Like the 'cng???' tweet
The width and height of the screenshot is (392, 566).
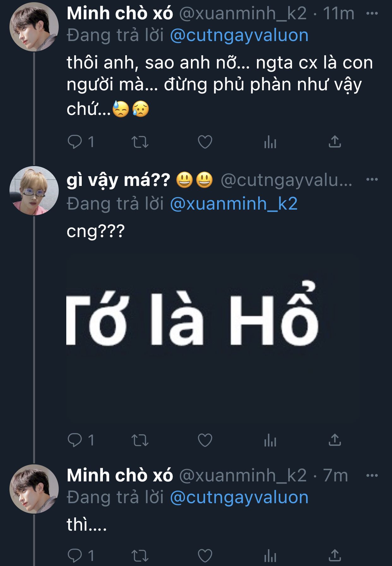[x=205, y=440]
